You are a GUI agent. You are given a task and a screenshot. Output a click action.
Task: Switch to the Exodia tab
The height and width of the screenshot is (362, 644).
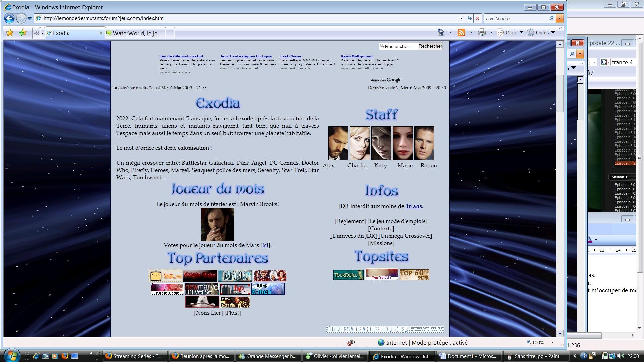point(74,33)
